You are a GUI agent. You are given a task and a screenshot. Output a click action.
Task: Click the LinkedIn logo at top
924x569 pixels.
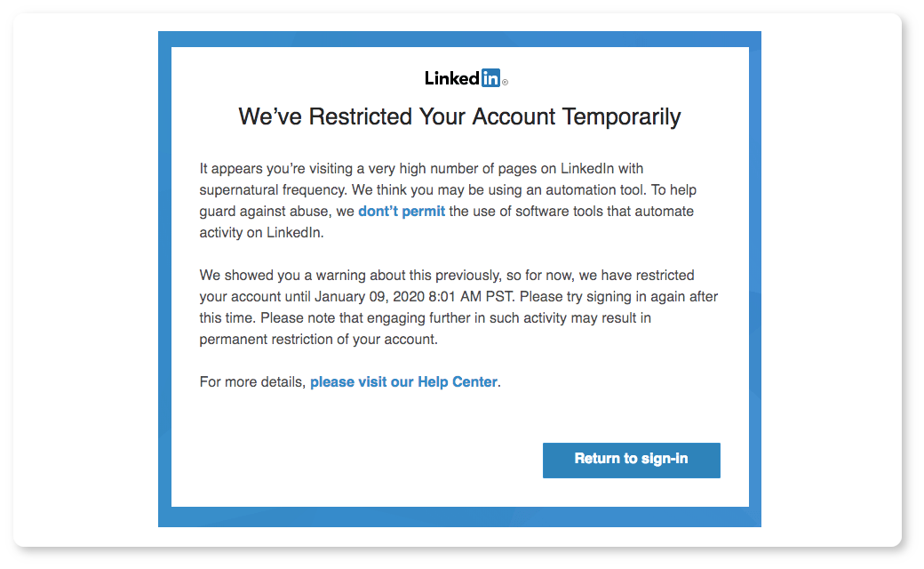click(x=466, y=78)
